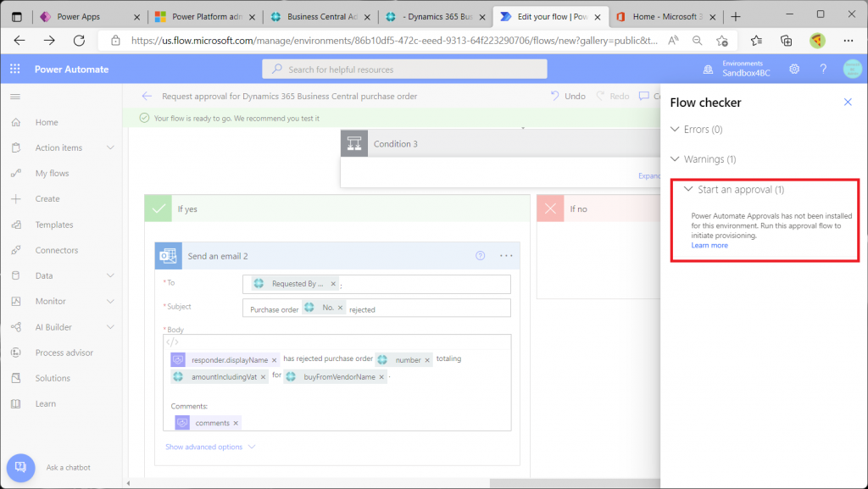Viewport: 868px width, 489px height.
Task: Open the Send an email 2 ellipsis menu
Action: point(506,255)
